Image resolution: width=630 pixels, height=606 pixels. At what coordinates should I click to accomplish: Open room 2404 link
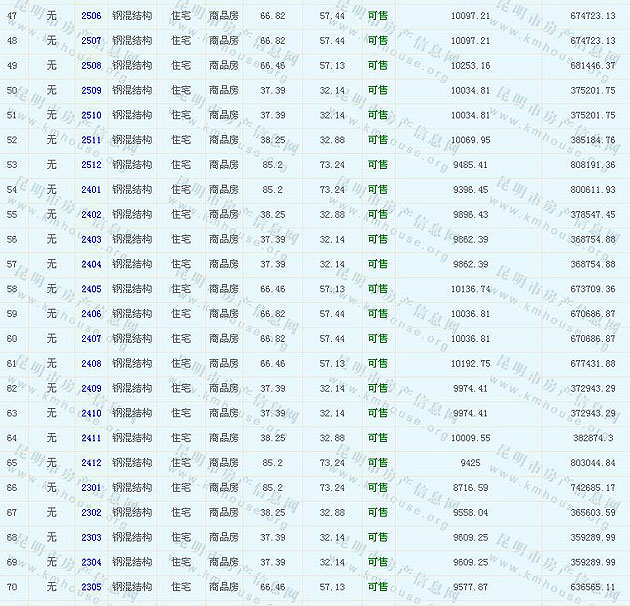[x=91, y=264]
